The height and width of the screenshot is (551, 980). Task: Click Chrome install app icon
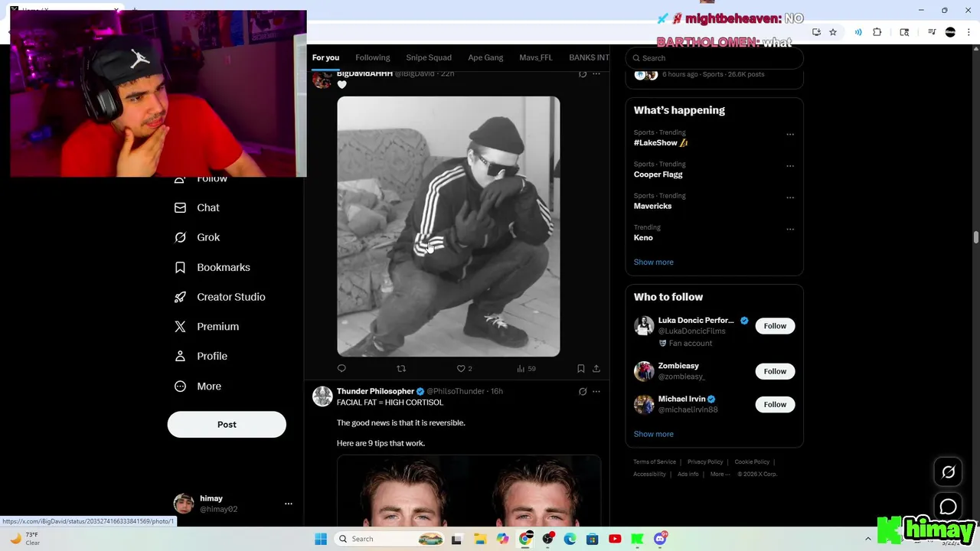click(816, 32)
